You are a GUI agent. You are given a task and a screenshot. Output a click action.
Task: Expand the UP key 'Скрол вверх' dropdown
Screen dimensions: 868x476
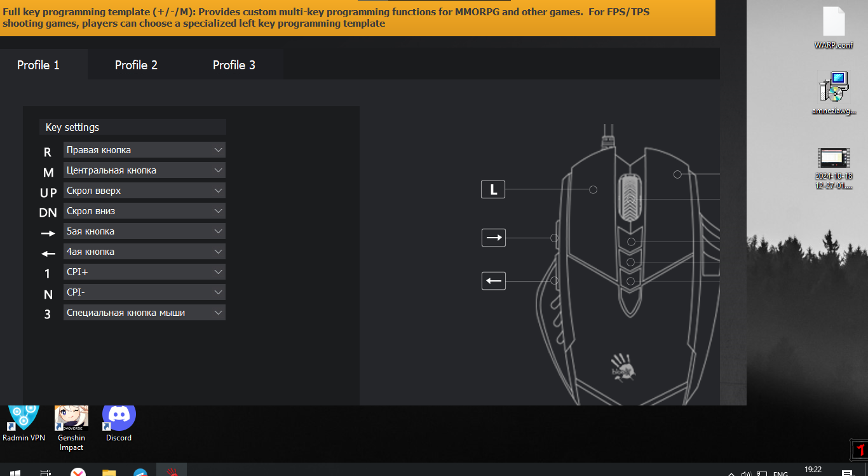pyautogui.click(x=144, y=191)
